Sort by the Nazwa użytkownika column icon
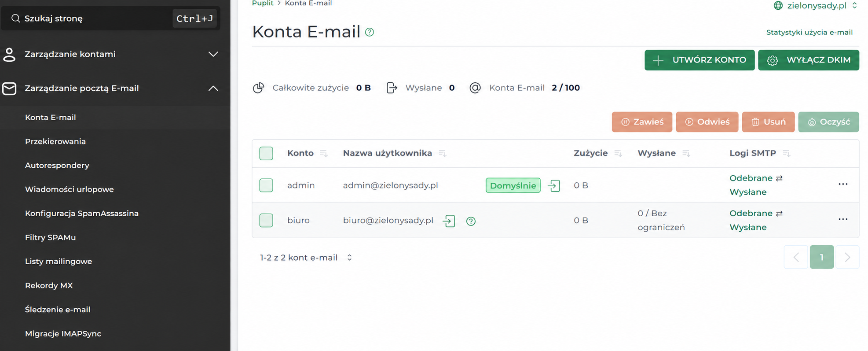Image resolution: width=868 pixels, height=351 pixels. 443,153
